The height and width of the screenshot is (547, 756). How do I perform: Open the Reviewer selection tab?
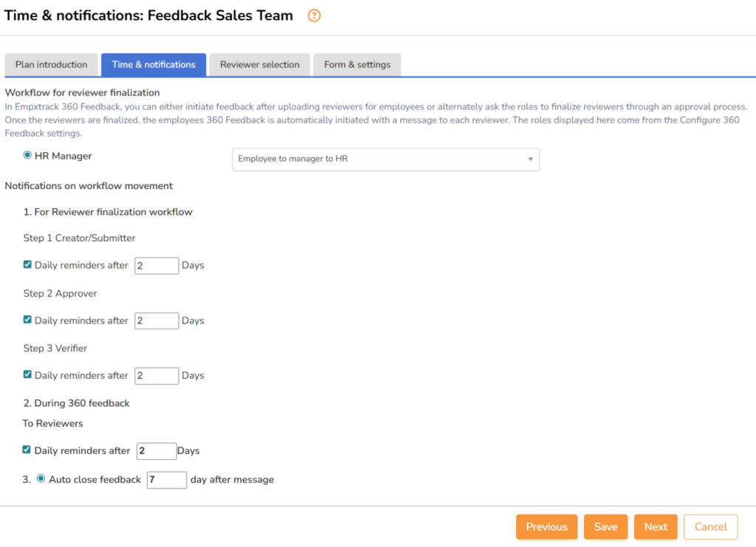[260, 65]
